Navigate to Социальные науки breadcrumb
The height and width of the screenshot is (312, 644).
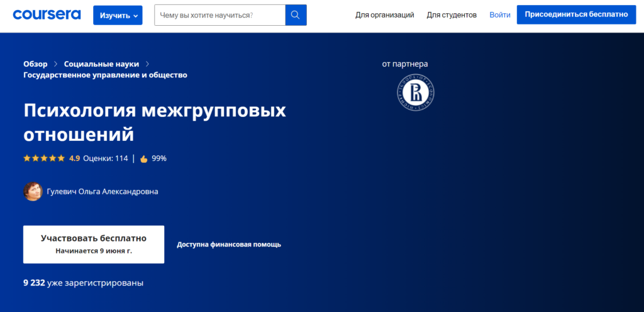(x=101, y=64)
